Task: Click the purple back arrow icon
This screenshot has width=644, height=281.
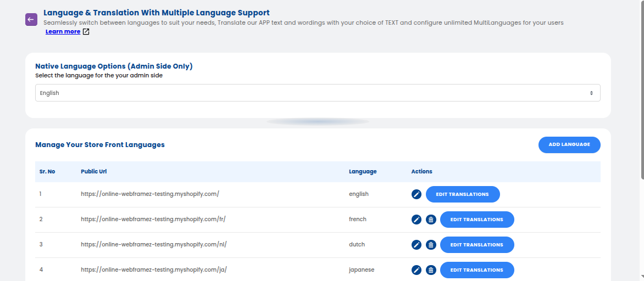Action: coord(31,19)
